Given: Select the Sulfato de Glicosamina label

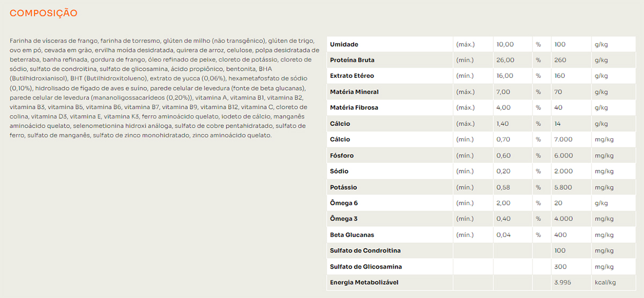Looking at the screenshot, I should click(366, 267).
